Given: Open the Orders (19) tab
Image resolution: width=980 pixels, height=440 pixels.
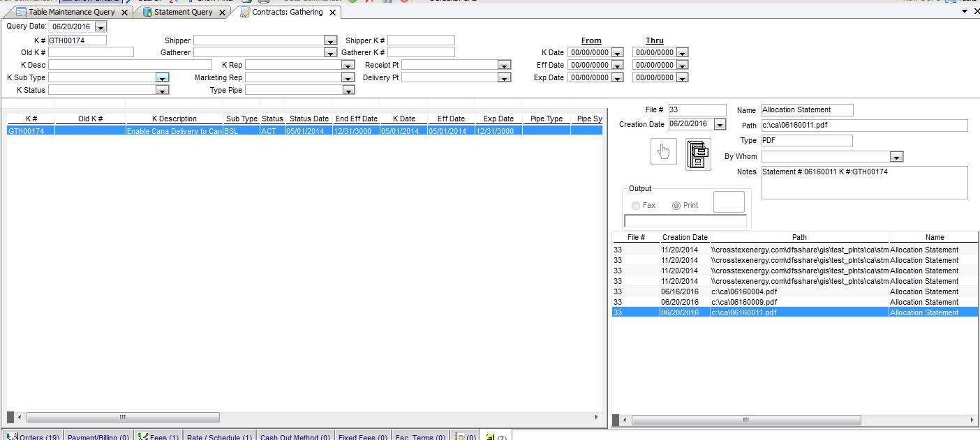Looking at the screenshot, I should tap(34, 437).
